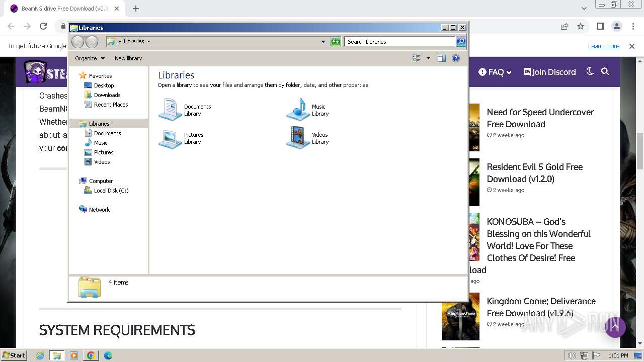Image resolution: width=644 pixels, height=362 pixels.
Task: Click the purple scroll-to-top button
Action: click(615, 327)
